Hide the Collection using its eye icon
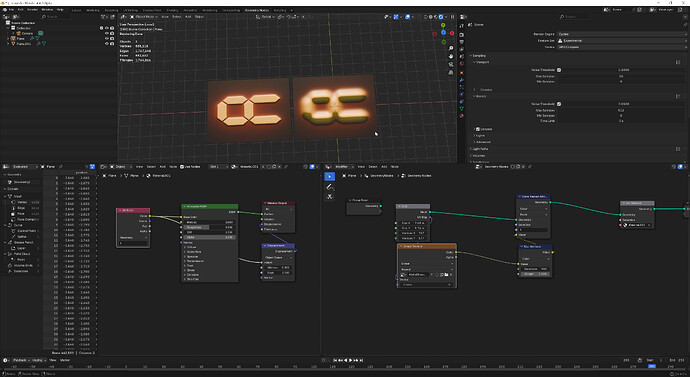The image size is (690, 377). click(106, 28)
